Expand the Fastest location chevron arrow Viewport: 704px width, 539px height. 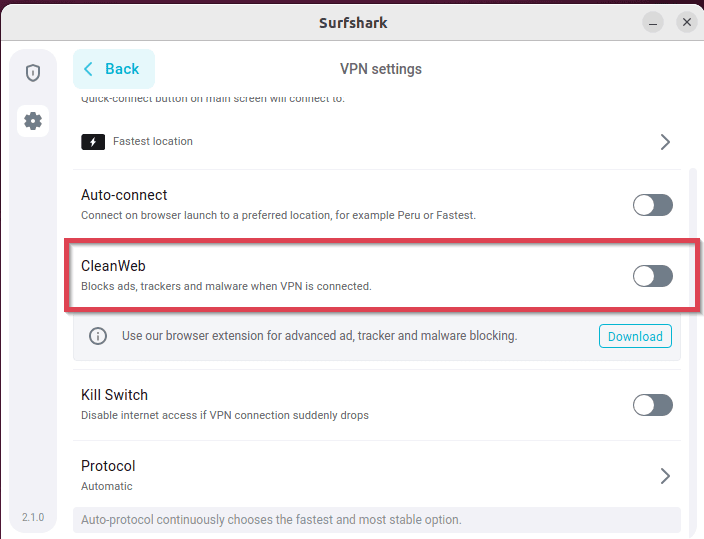click(x=665, y=142)
